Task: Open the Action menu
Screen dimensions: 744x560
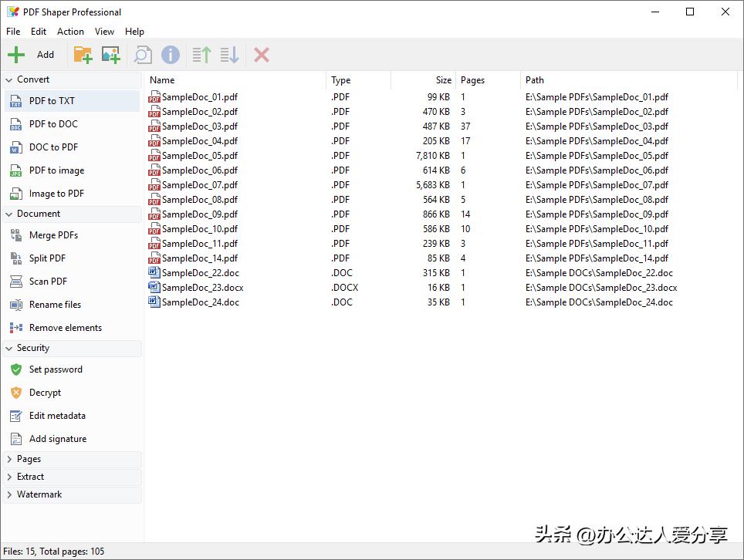Action: coord(70,32)
